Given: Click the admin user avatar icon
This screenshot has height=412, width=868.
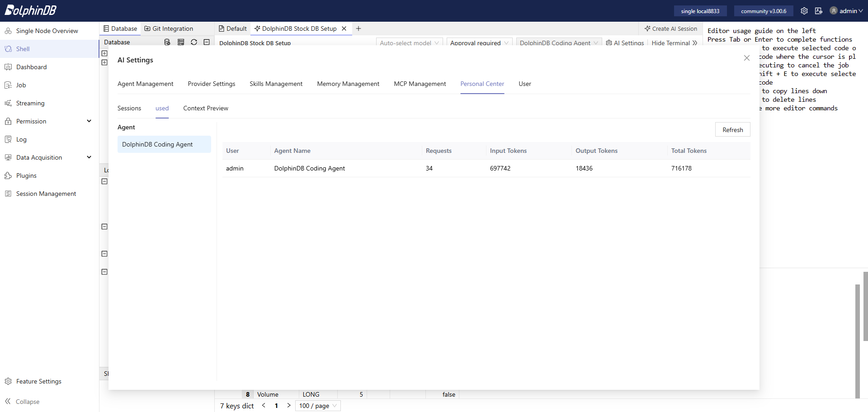Looking at the screenshot, I should (x=834, y=11).
